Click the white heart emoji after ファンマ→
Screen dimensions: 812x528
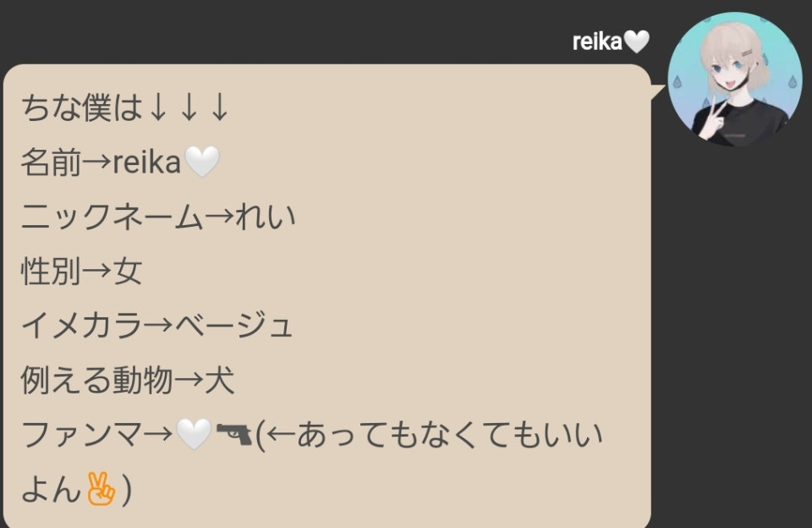195,434
